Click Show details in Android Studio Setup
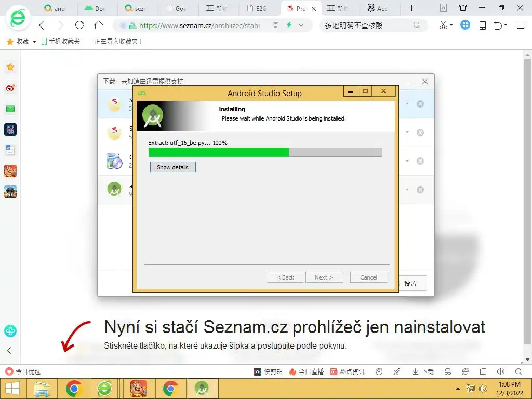Screen dimensions: 532x399 [x=172, y=167]
